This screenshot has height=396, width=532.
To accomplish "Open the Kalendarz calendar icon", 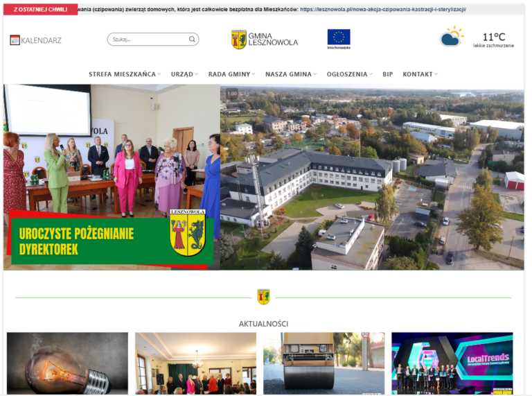I will (15, 40).
